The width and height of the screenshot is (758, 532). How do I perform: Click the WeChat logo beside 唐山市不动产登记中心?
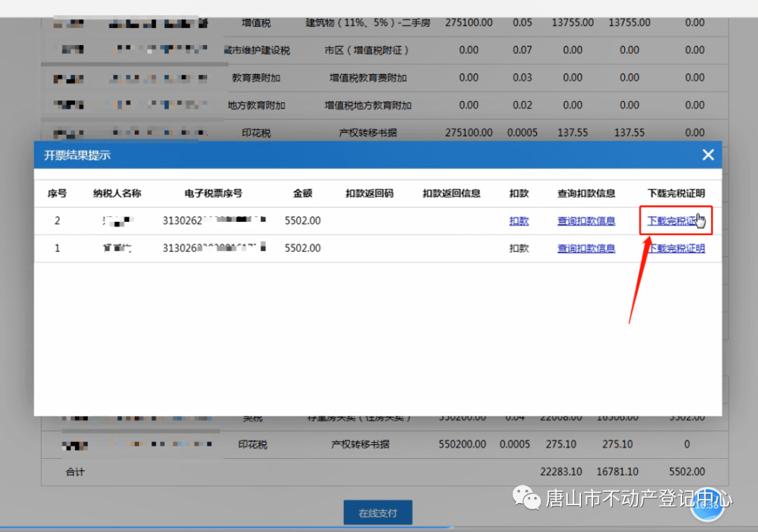526,498
